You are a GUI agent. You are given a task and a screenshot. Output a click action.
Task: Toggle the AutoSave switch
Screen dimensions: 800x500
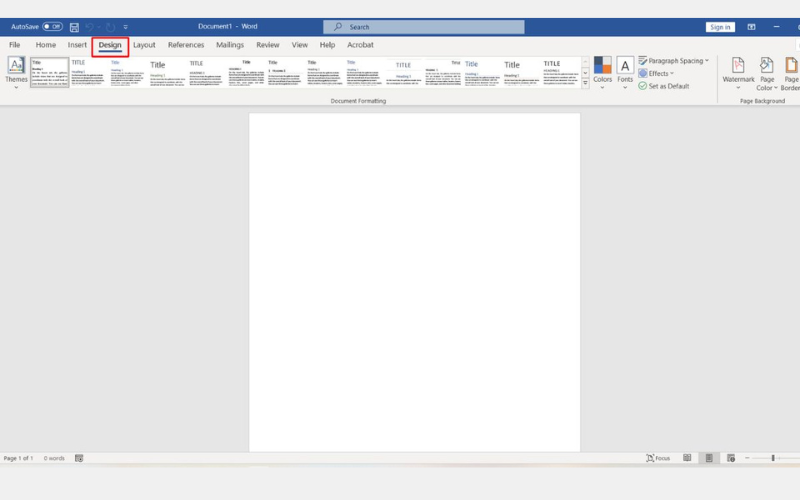tap(52, 27)
